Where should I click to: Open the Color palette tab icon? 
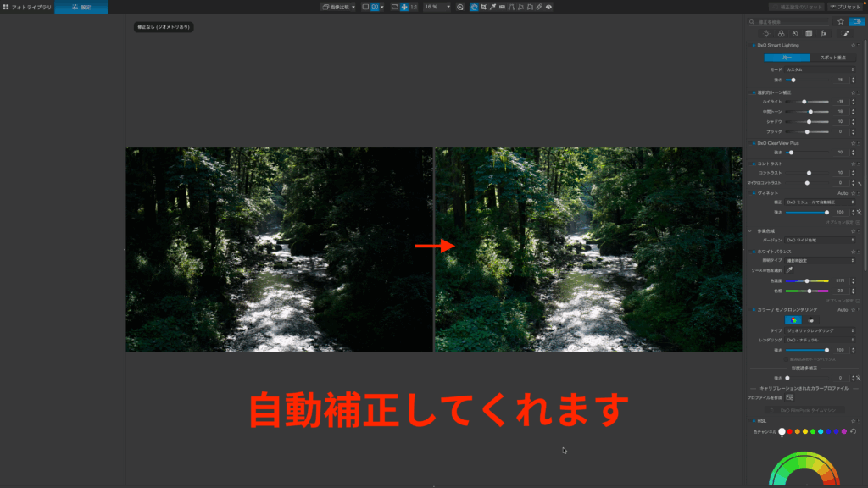tap(781, 34)
